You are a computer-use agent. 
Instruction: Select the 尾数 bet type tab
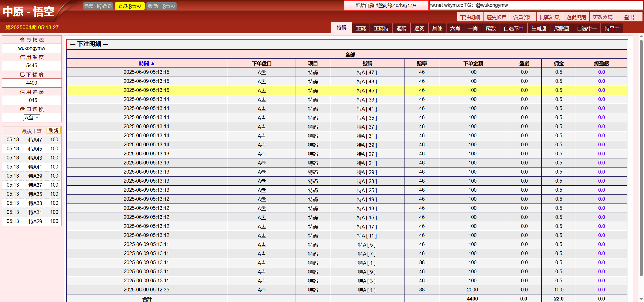491,28
